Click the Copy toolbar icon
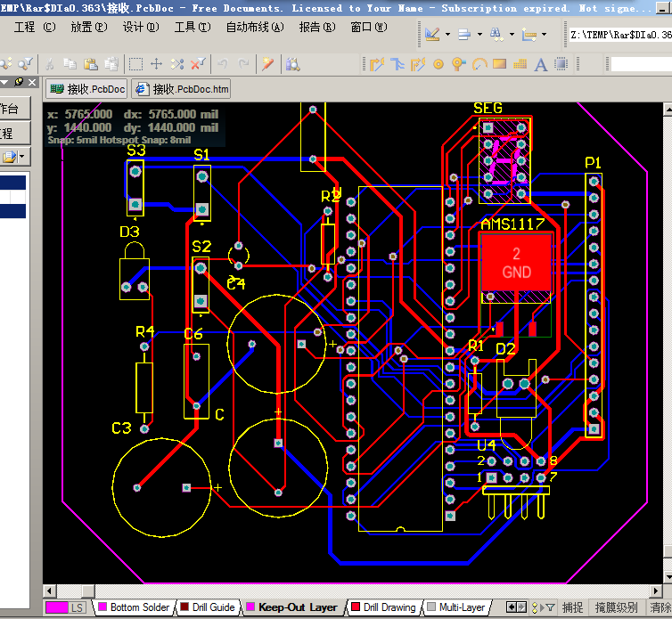 [x=70, y=64]
